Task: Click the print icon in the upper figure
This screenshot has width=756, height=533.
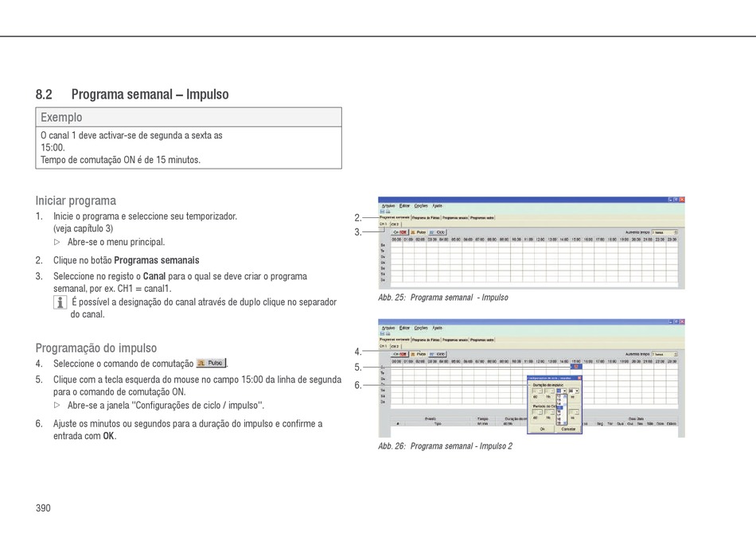Action: pyautogui.click(x=388, y=212)
